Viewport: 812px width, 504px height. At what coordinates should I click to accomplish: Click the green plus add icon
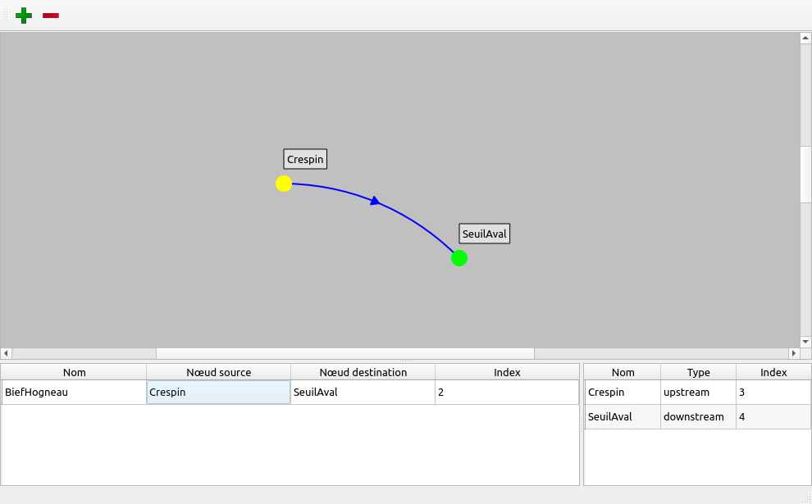pos(24,16)
